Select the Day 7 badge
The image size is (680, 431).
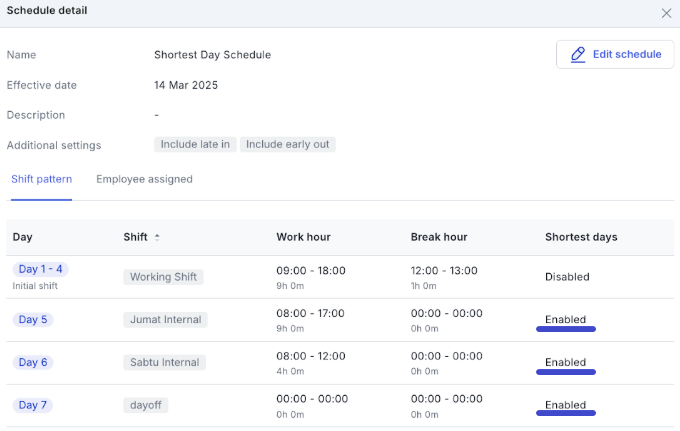coord(33,405)
